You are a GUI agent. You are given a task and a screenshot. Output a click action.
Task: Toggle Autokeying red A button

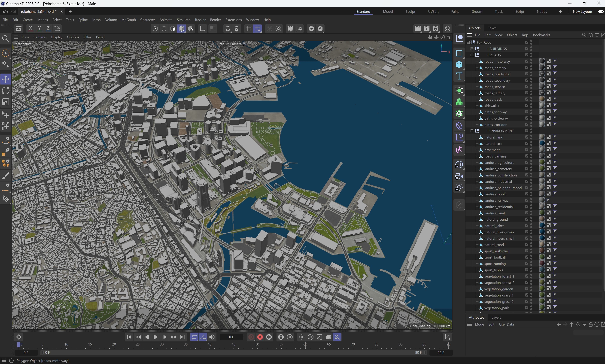click(x=260, y=337)
